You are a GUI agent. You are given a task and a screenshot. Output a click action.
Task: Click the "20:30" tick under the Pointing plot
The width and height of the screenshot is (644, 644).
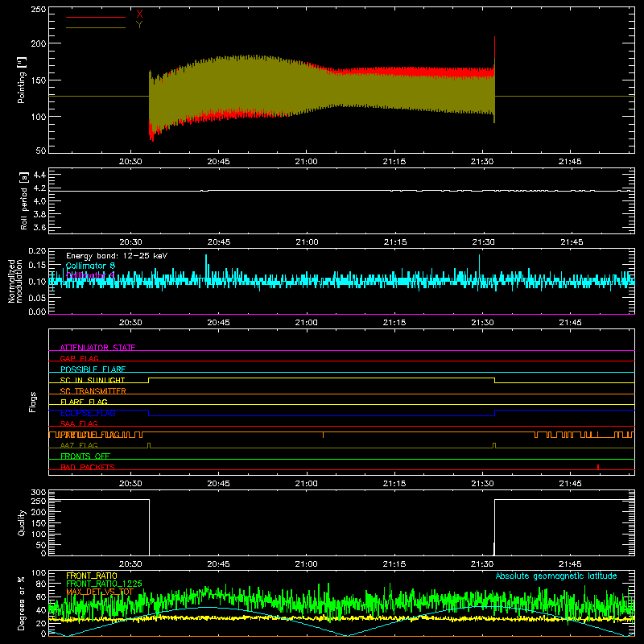click(x=130, y=162)
